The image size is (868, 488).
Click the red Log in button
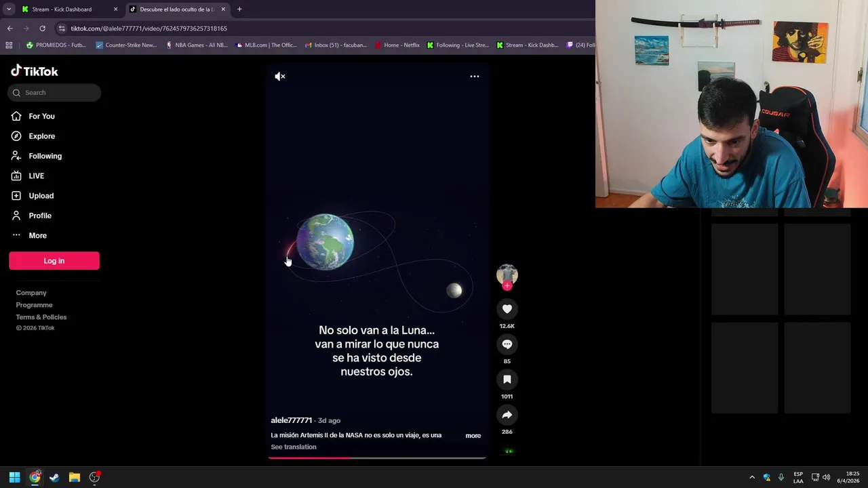54,261
